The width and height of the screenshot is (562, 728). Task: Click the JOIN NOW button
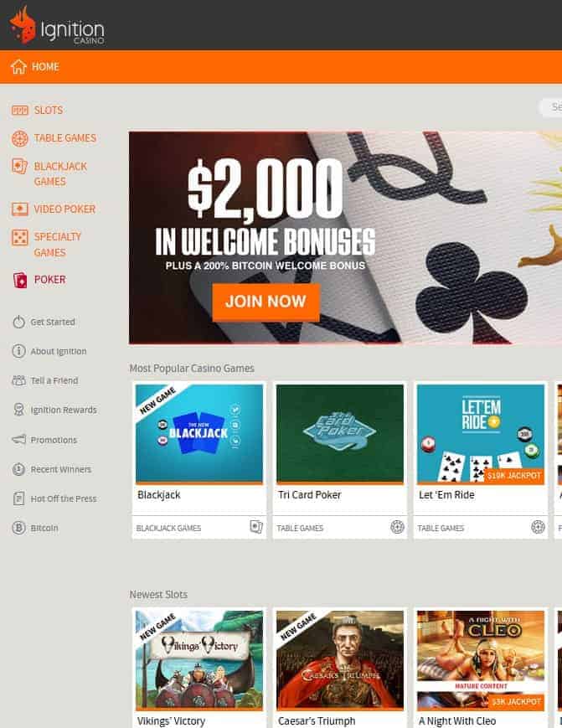pos(266,302)
